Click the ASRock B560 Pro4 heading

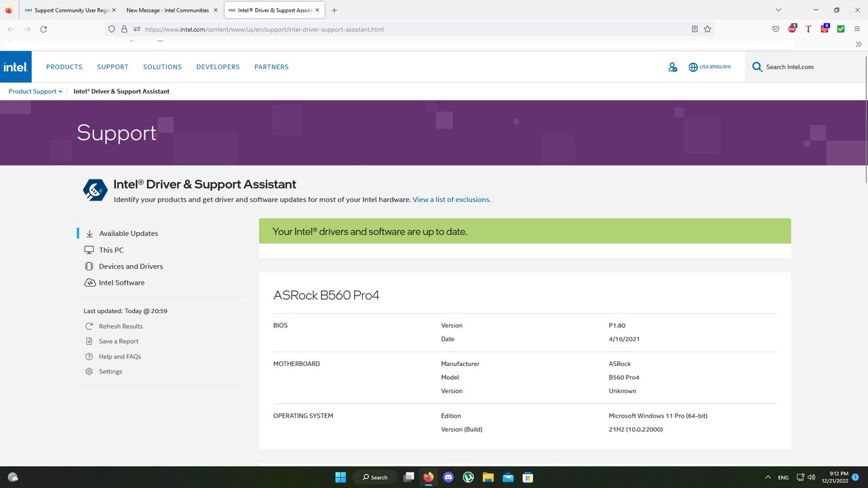(326, 296)
